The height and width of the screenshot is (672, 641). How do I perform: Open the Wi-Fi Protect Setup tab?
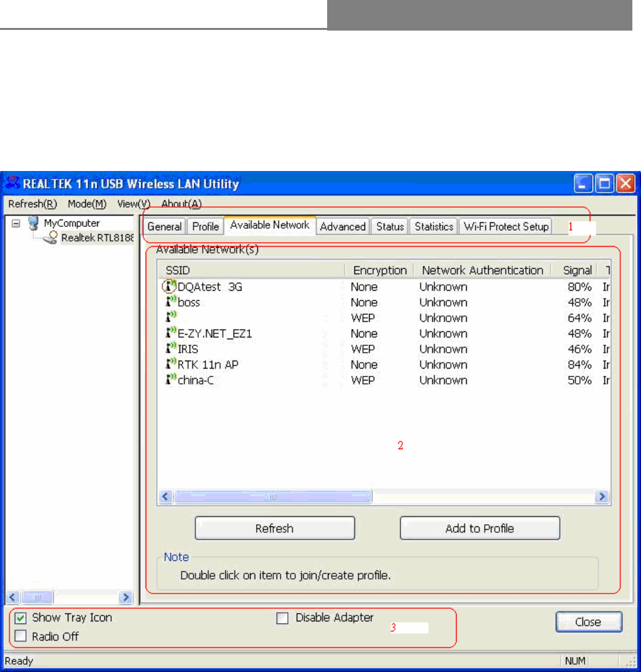pos(506,226)
